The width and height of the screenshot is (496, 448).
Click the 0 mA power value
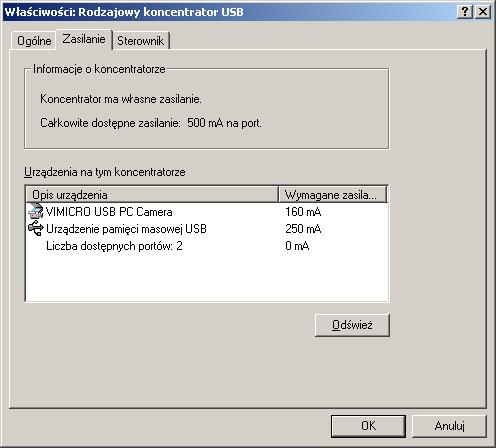(297, 246)
